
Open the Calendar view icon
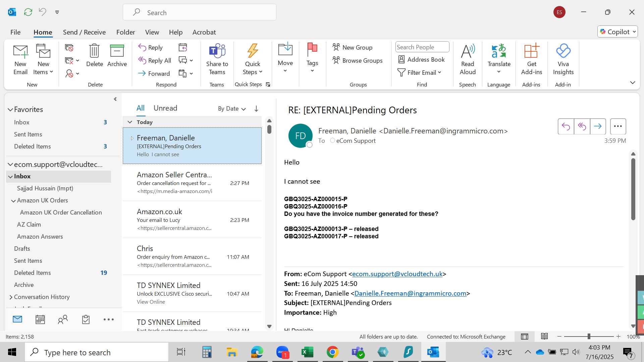(40, 319)
